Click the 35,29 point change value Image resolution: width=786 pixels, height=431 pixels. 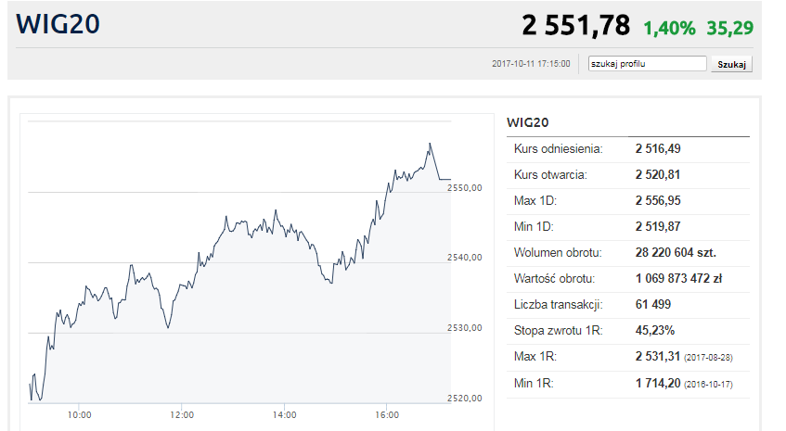[730, 28]
